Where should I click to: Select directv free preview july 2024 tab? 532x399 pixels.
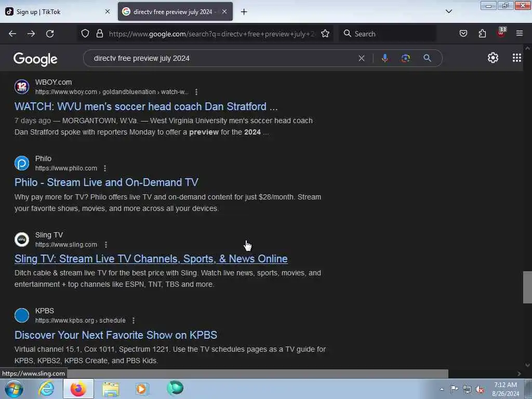click(175, 11)
